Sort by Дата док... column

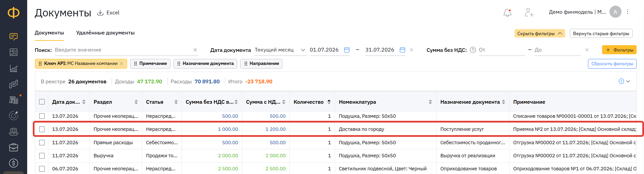click(x=84, y=102)
